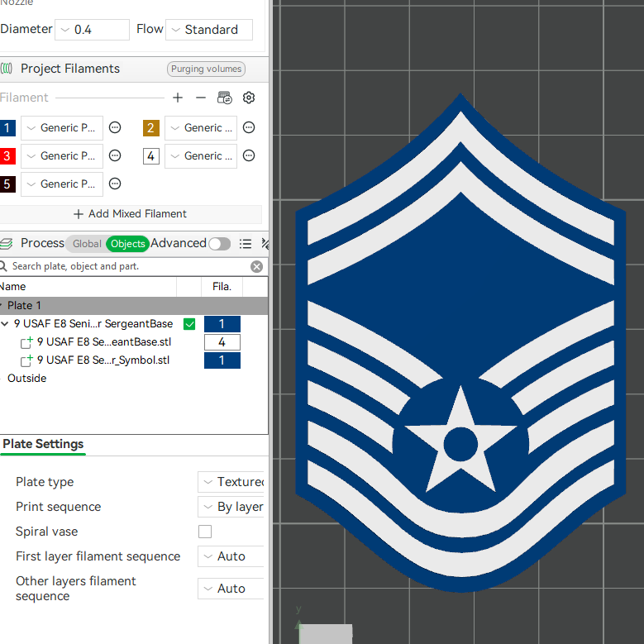Click filament 3 red color swatch

(7, 155)
